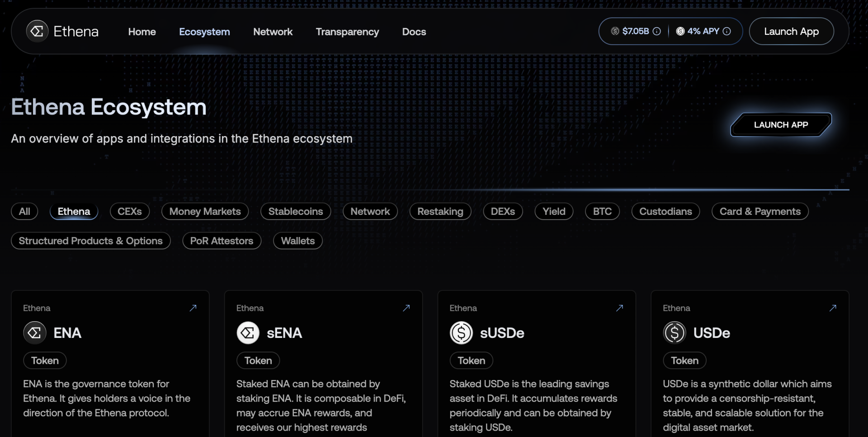Click the 4% APY value
The height and width of the screenshot is (437, 868).
coord(703,31)
